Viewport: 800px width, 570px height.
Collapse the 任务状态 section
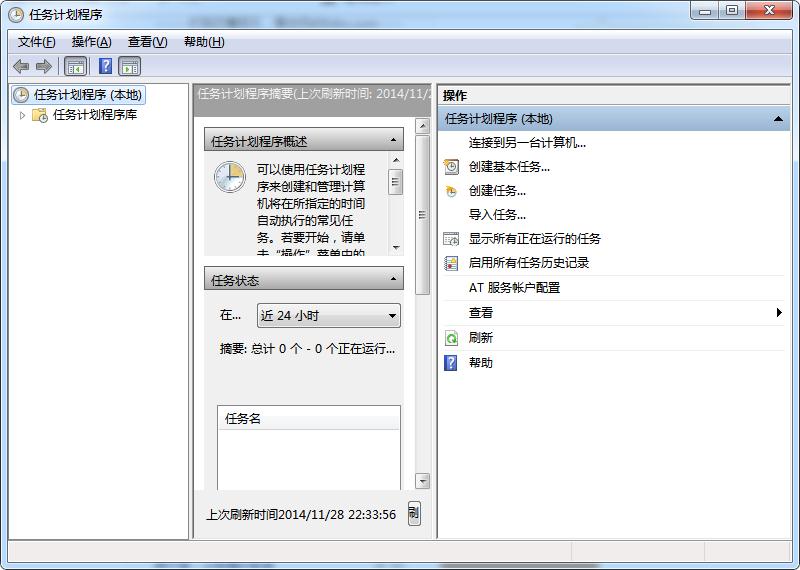pos(393,279)
